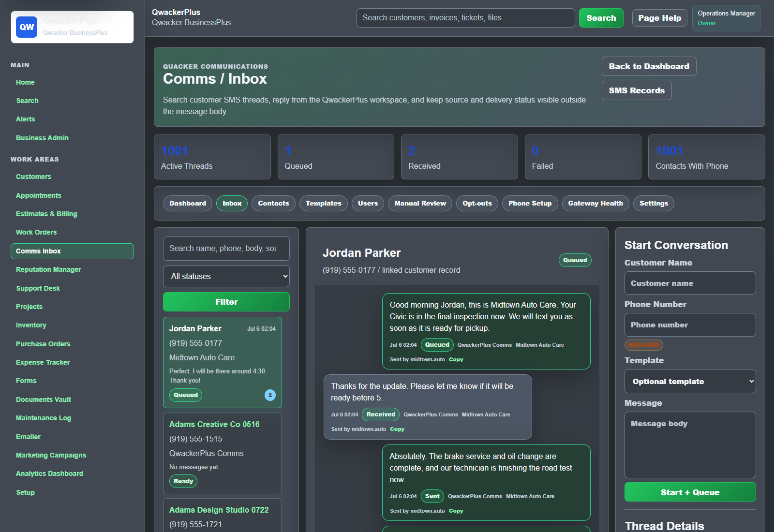
Task: Open the Adams Design Studio 0722 thread
Action: [223, 516]
